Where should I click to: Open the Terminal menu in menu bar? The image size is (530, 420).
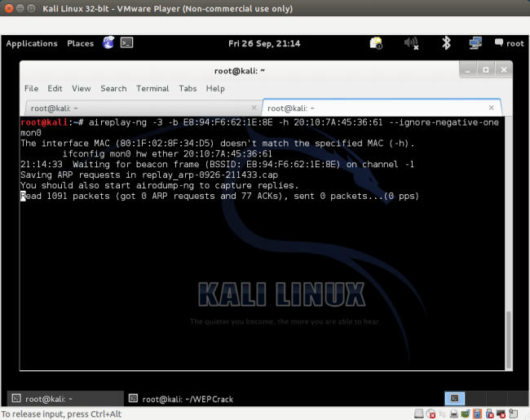152,88
